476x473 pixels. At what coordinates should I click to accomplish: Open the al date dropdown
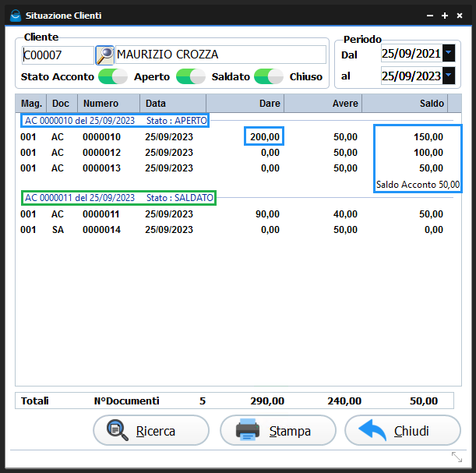449,76
